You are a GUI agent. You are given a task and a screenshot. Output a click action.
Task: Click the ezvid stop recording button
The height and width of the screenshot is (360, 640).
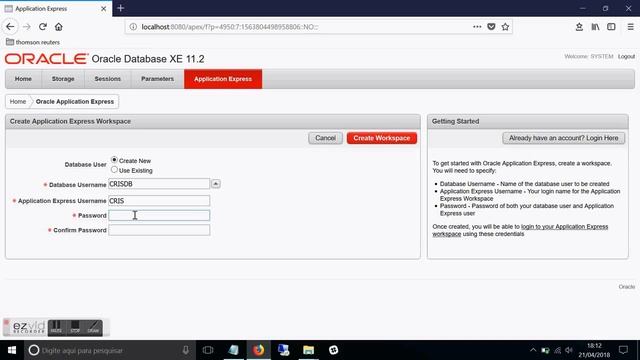click(75, 327)
